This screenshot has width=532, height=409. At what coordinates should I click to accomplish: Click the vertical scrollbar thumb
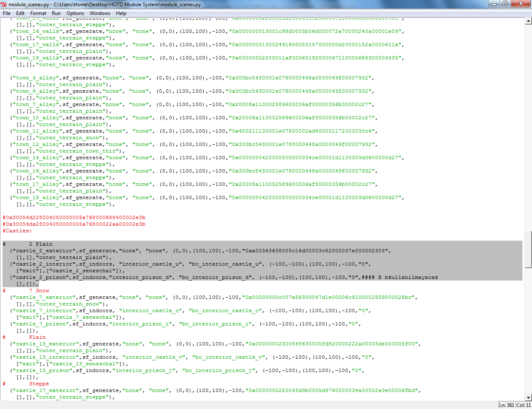[x=528, y=249]
